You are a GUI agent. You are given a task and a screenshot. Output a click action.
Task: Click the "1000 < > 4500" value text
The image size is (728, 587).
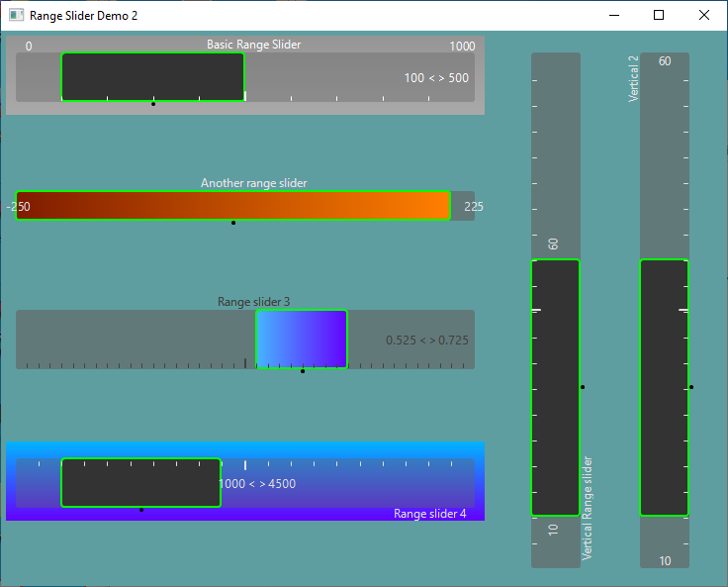click(258, 484)
